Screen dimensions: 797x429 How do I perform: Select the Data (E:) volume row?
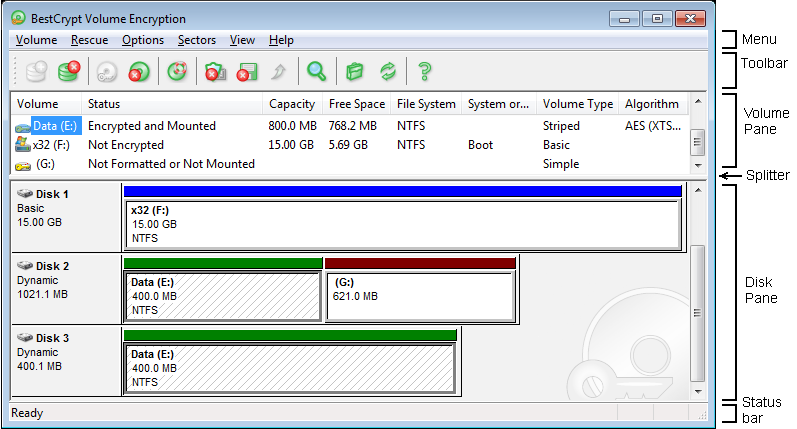click(x=55, y=126)
